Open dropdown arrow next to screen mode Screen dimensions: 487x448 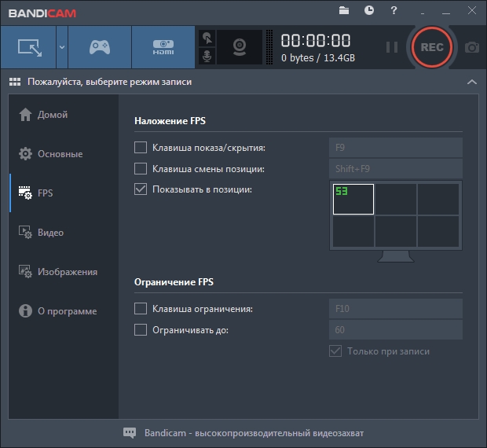61,47
